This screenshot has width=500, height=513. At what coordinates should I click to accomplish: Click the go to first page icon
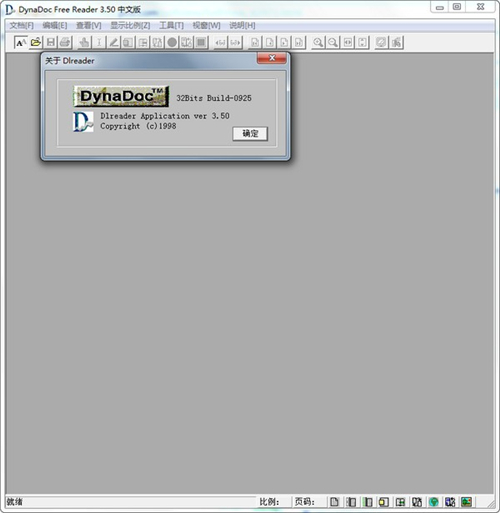(255, 43)
